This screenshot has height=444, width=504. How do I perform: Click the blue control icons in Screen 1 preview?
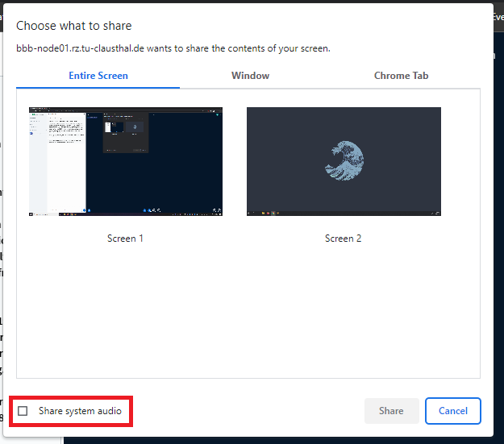[151, 210]
